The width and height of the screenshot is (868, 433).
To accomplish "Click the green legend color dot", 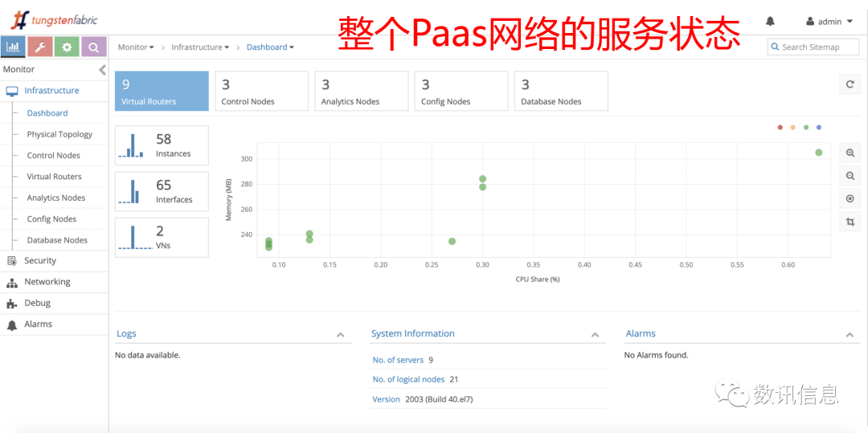I will tap(806, 128).
